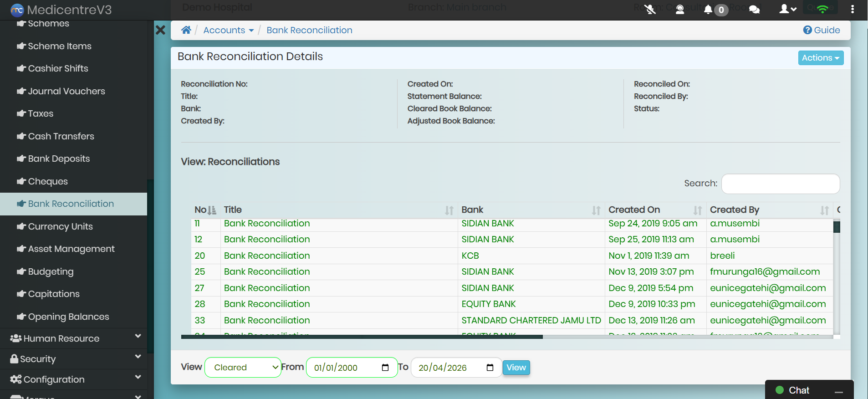Close the sidebar with the X icon
This screenshot has width=868, height=399.
(x=160, y=30)
